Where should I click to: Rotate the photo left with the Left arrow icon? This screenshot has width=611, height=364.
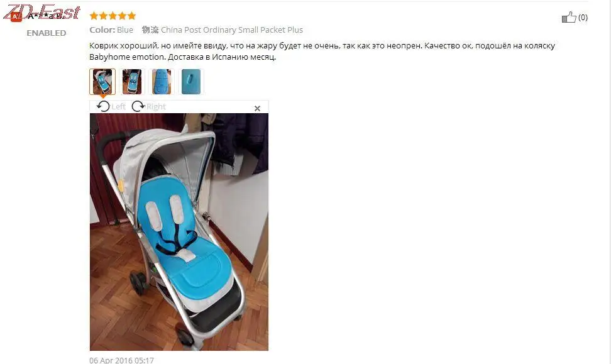pos(103,106)
